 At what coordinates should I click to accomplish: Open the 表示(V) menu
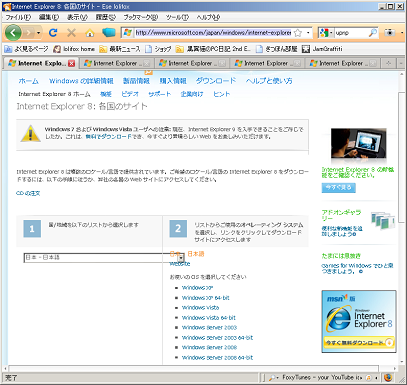click(x=77, y=17)
